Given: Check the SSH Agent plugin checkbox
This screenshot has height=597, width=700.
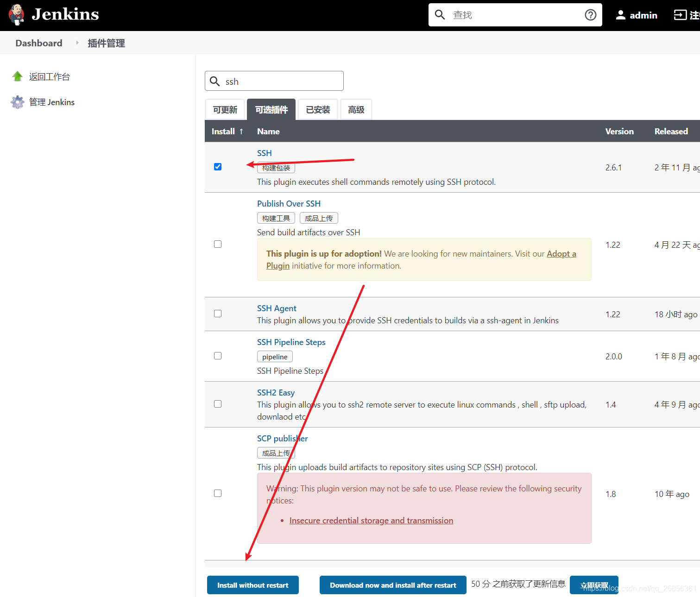Looking at the screenshot, I should pos(218,314).
